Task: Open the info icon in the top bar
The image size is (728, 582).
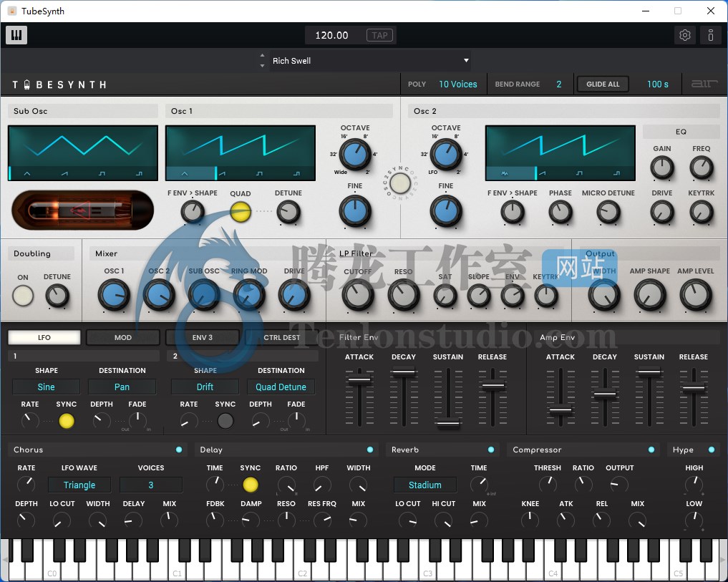Action: tap(710, 35)
